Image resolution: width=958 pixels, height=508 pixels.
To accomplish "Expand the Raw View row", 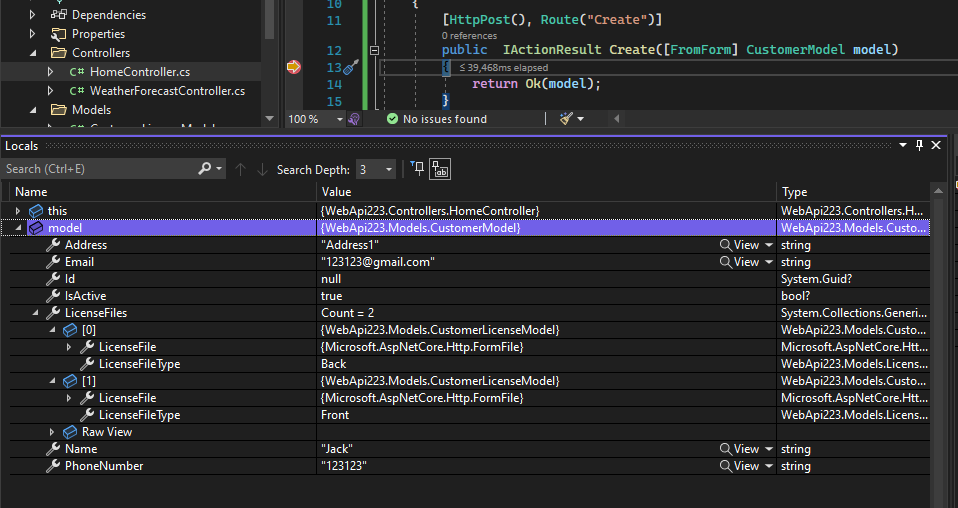I will click(x=52, y=432).
